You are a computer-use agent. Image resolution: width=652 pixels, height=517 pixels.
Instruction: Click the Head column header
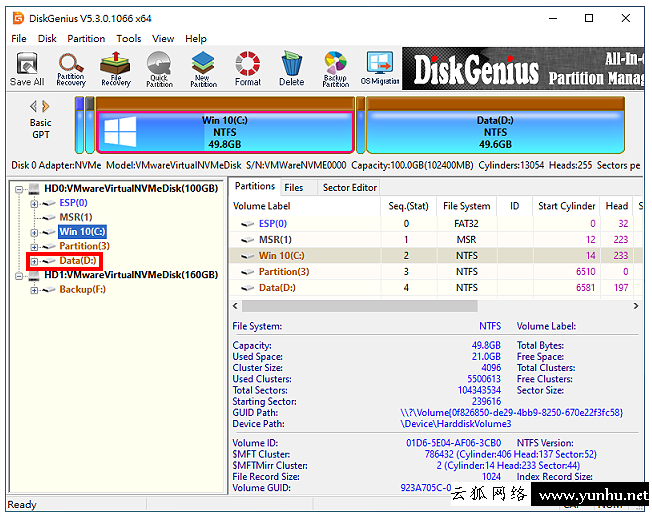pos(617,206)
